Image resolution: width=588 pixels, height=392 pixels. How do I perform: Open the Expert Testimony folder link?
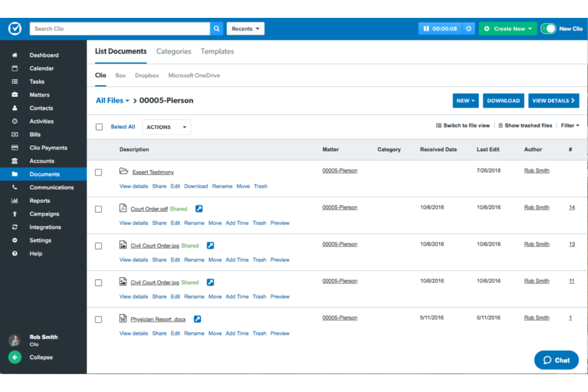coord(153,172)
